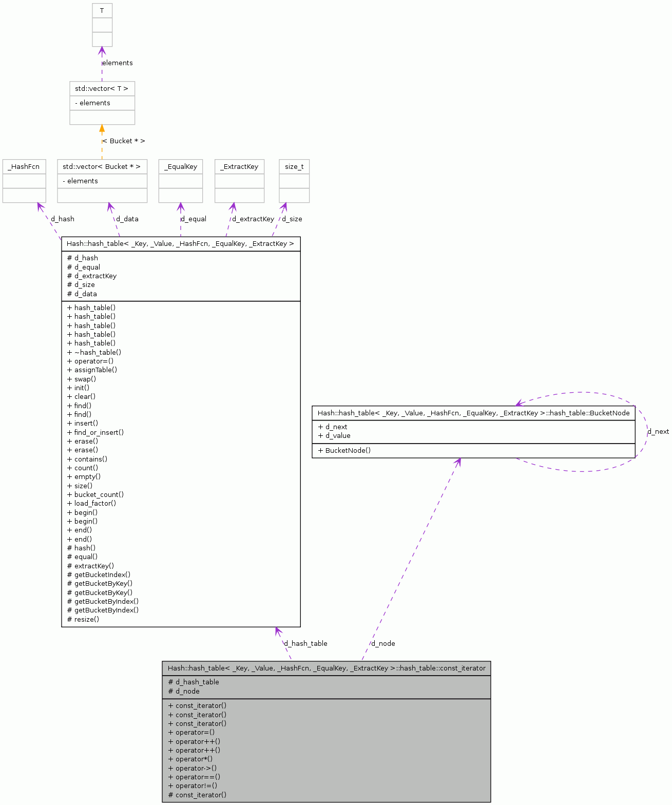
Task: Click the d_hash_table edge label
Action: coord(306,644)
